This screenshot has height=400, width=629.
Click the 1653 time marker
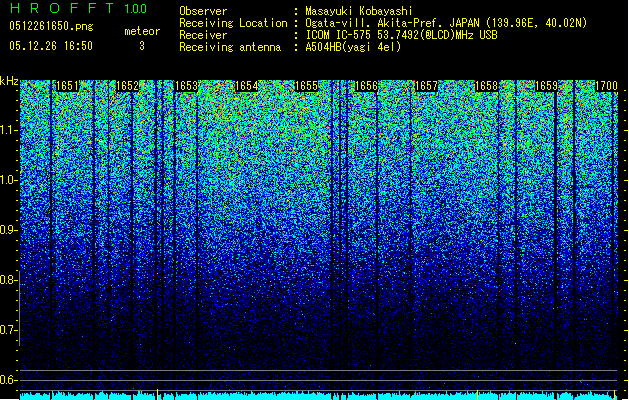tap(187, 86)
